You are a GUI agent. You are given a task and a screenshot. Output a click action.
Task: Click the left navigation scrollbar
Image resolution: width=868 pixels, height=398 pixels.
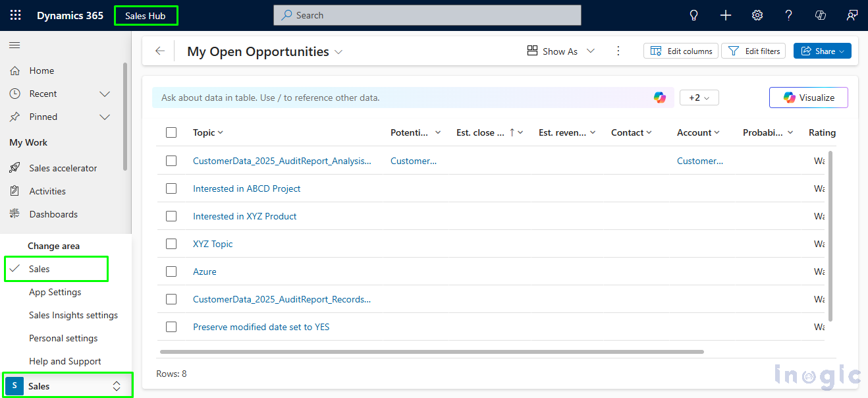tap(125, 117)
